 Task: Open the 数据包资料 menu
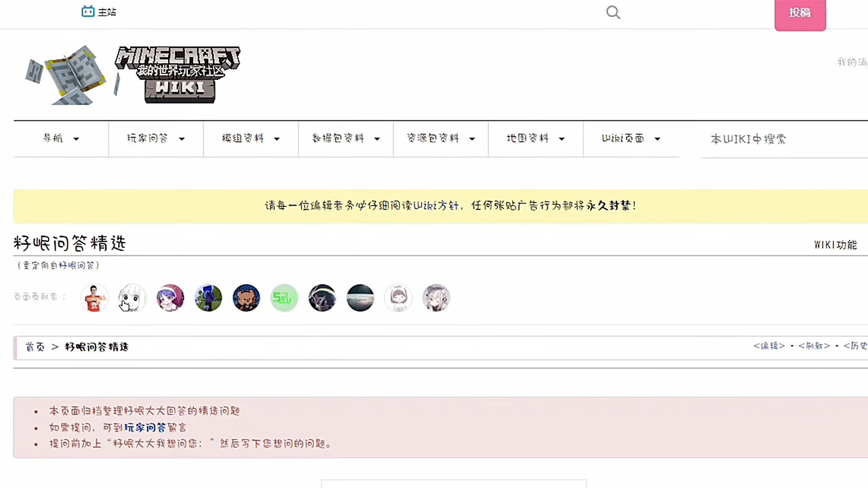(346, 138)
